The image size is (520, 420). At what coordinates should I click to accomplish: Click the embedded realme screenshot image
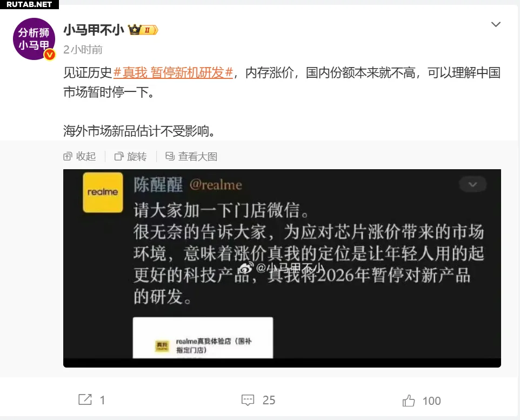[x=282, y=268]
